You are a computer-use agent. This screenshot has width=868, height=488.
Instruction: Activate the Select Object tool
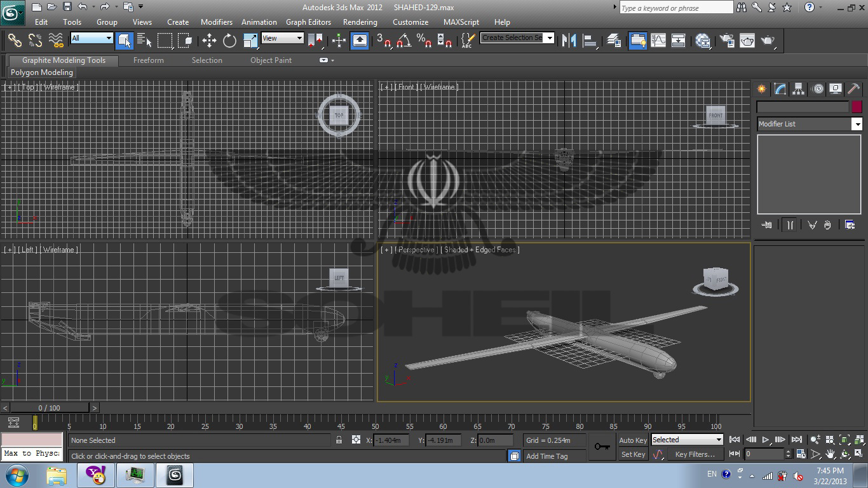pyautogui.click(x=125, y=41)
